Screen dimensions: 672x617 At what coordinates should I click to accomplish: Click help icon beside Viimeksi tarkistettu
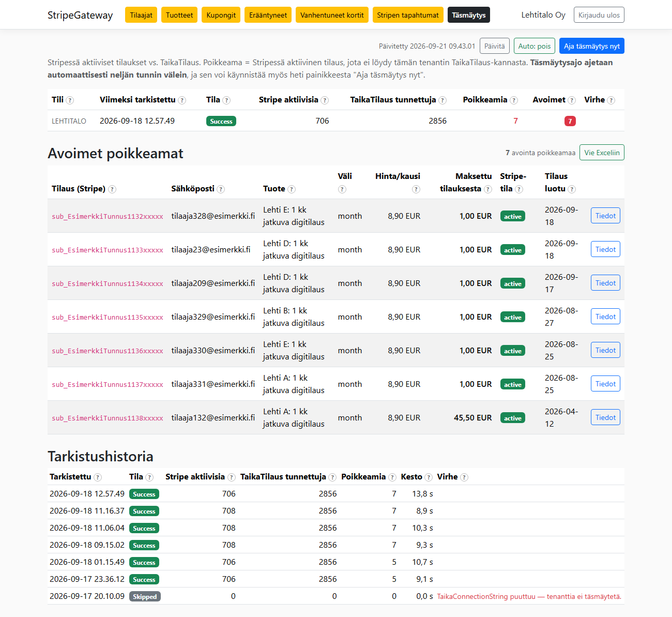tap(182, 100)
